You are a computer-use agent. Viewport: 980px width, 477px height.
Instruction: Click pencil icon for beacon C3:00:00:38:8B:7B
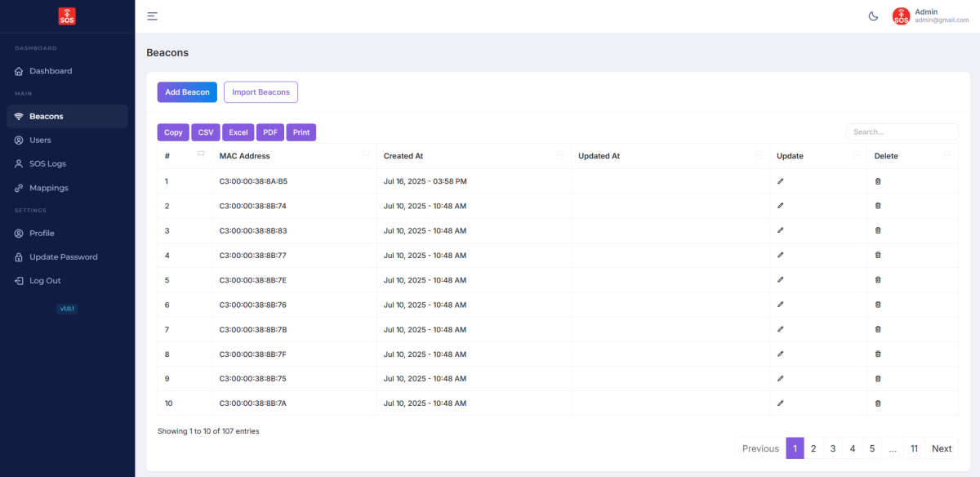[780, 329]
